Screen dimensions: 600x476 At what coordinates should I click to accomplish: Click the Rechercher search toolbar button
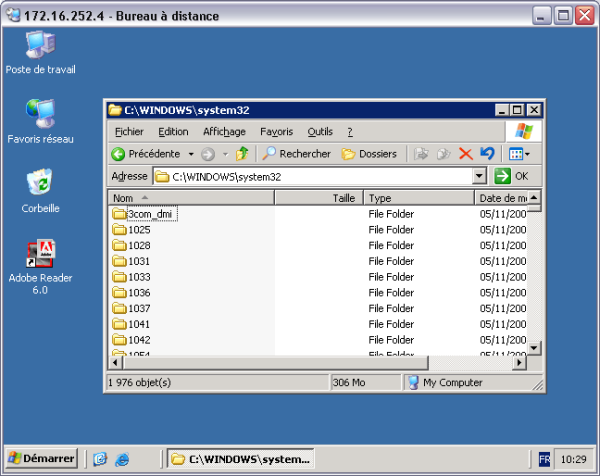(296, 154)
